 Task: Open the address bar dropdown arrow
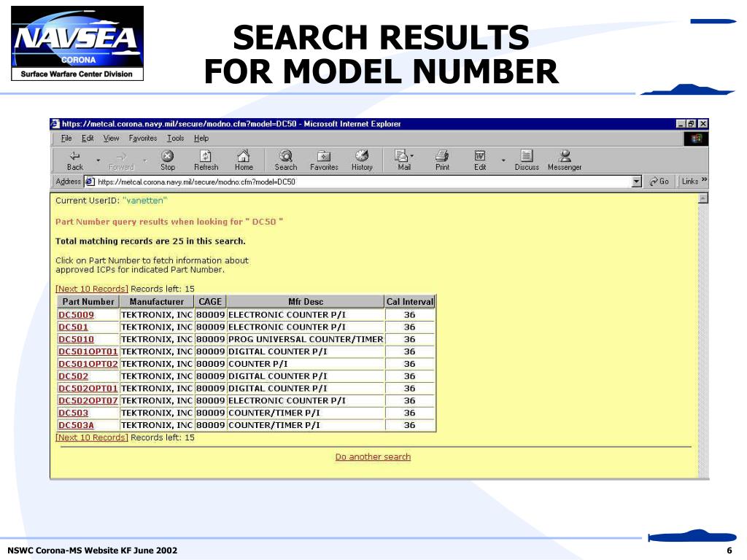tap(636, 182)
